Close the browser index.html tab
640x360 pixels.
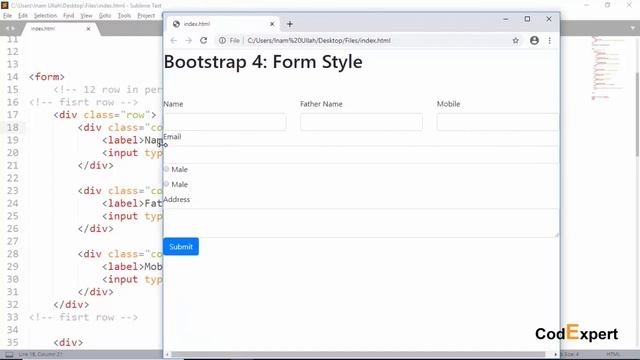coord(272,24)
